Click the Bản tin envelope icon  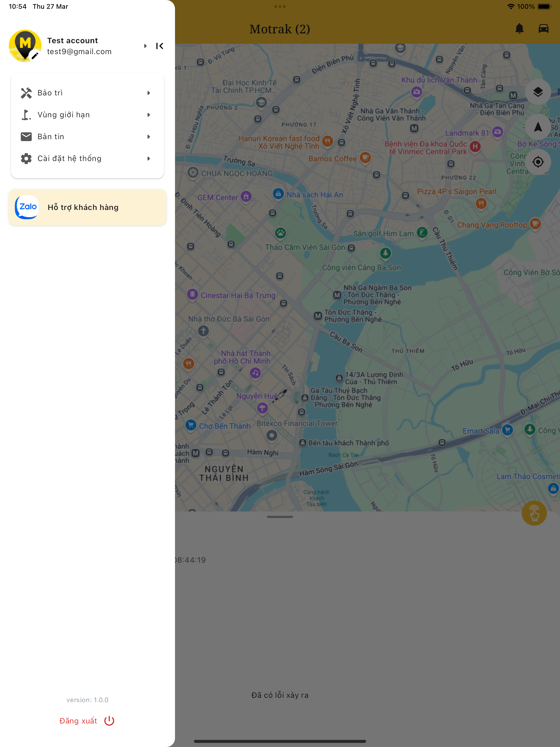26,136
